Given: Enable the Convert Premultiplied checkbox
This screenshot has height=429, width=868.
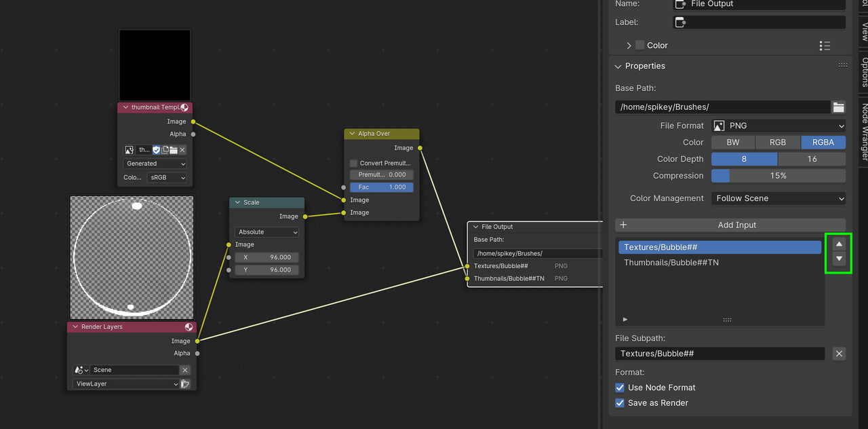Looking at the screenshot, I should (353, 164).
